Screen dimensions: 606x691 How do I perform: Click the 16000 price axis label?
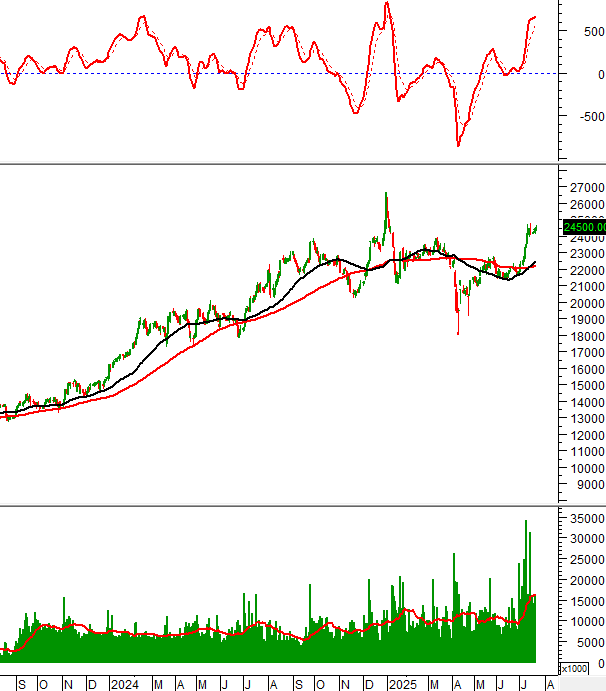(x=587, y=370)
